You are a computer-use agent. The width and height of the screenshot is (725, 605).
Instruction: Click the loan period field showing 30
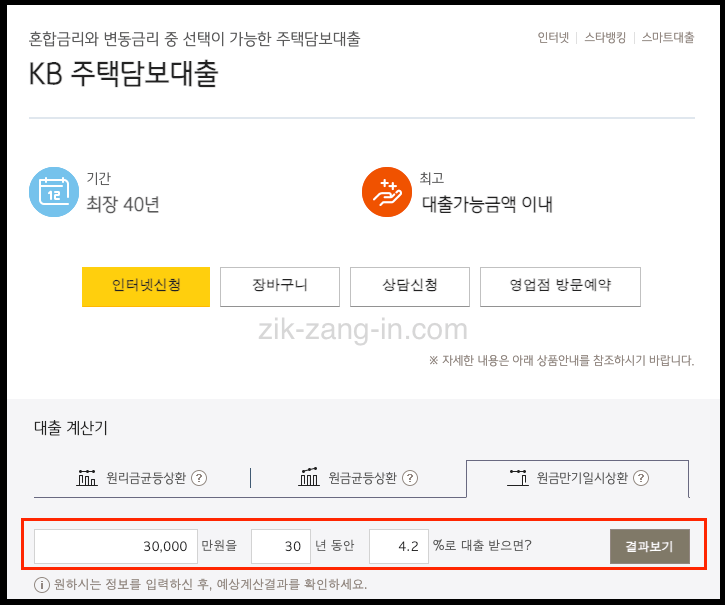tap(281, 546)
